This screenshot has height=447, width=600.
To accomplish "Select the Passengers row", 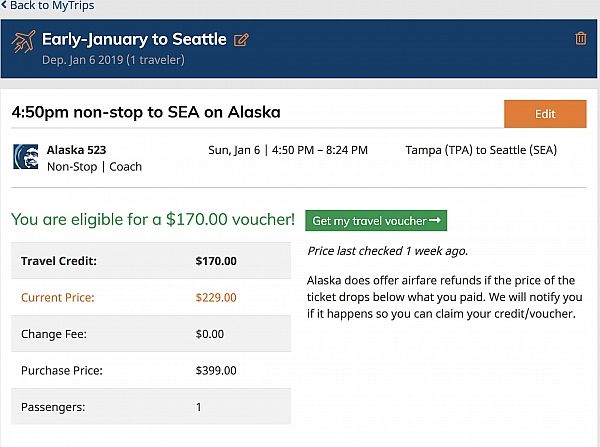I will coord(150,407).
